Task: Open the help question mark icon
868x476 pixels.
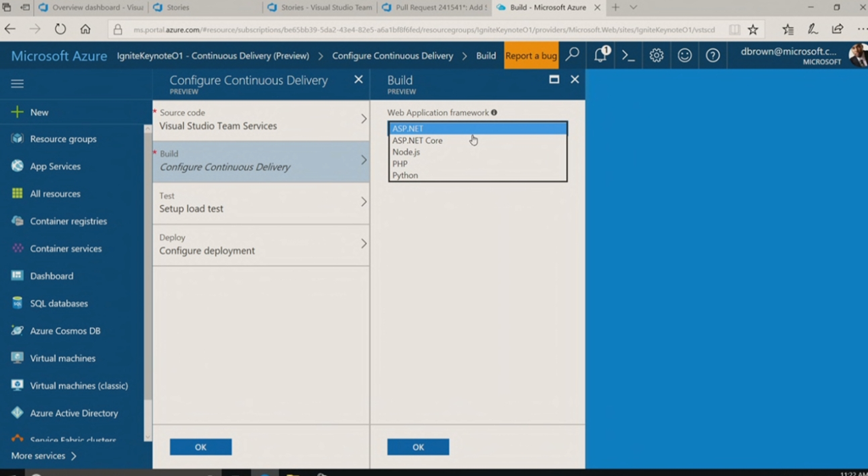Action: [x=713, y=56]
